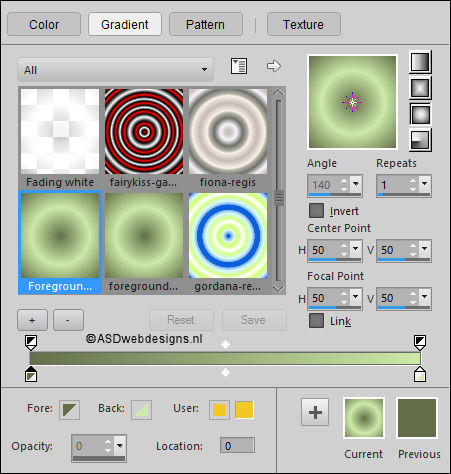Click the add to palette plus icon
The height and width of the screenshot is (474, 451).
tap(315, 412)
